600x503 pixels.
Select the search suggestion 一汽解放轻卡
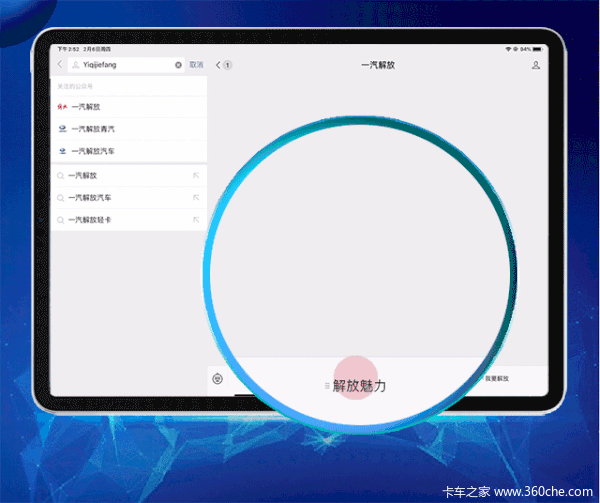tap(129, 220)
